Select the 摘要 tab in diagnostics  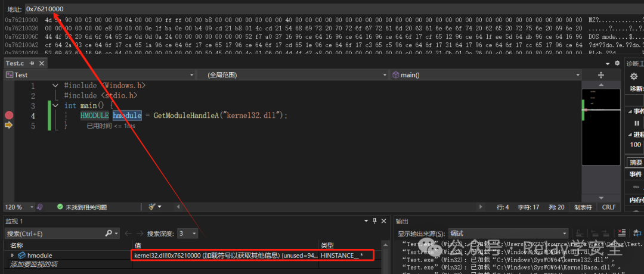tap(635, 163)
